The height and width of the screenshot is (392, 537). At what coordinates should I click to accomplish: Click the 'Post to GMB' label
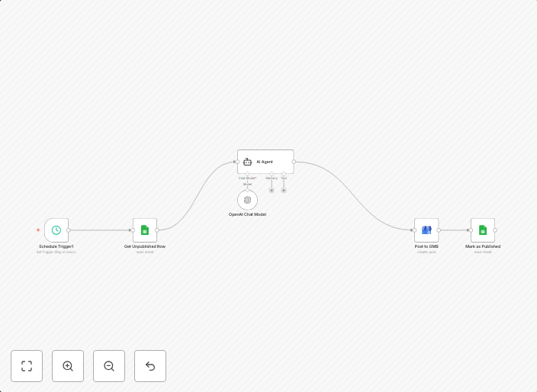coord(426,246)
